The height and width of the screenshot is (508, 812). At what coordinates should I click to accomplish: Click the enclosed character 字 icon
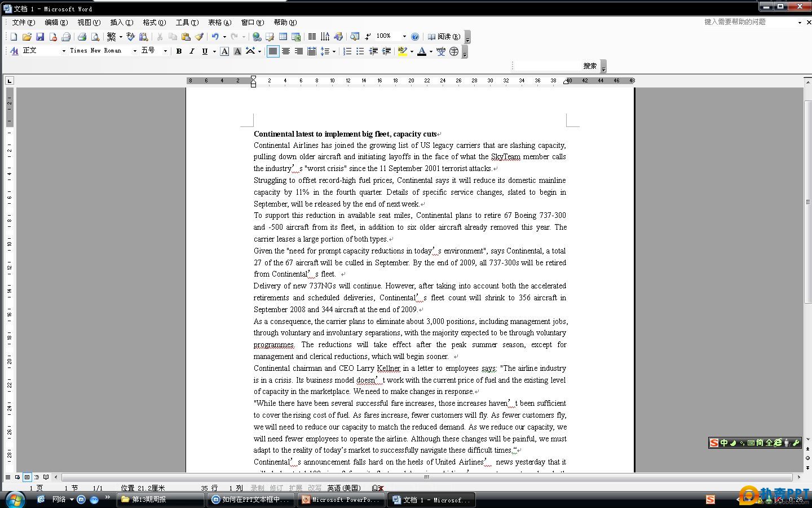(454, 51)
